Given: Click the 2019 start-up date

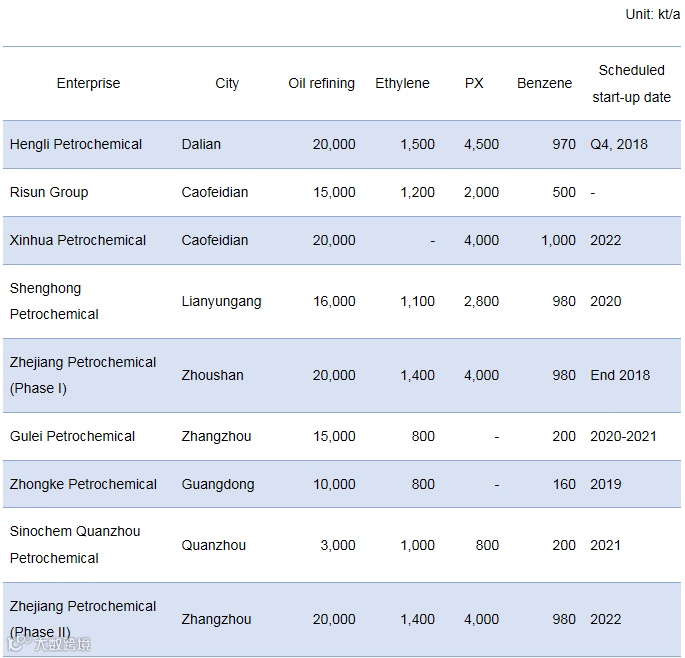Looking at the screenshot, I should [x=605, y=484].
